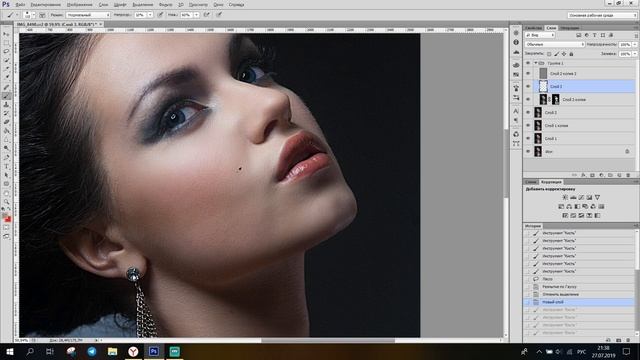Screen dimensions: 640x360
Task: Enable airbrush mode in options bar
Action: tap(207, 15)
